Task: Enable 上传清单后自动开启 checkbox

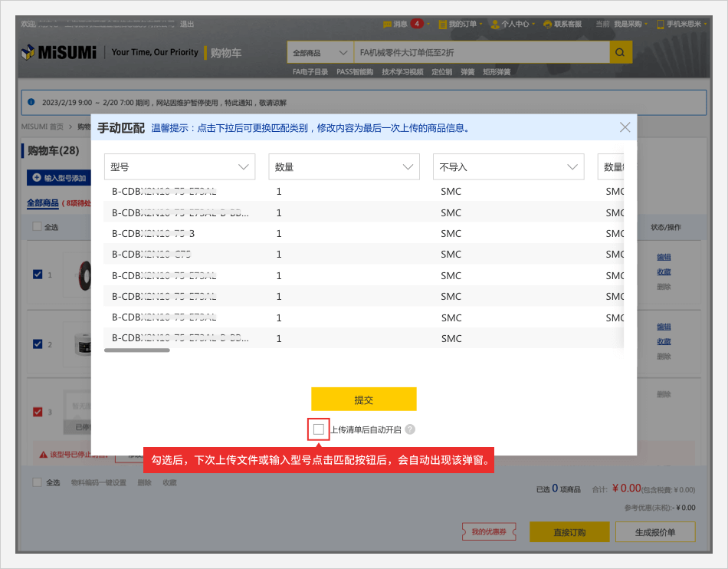Action: [319, 429]
